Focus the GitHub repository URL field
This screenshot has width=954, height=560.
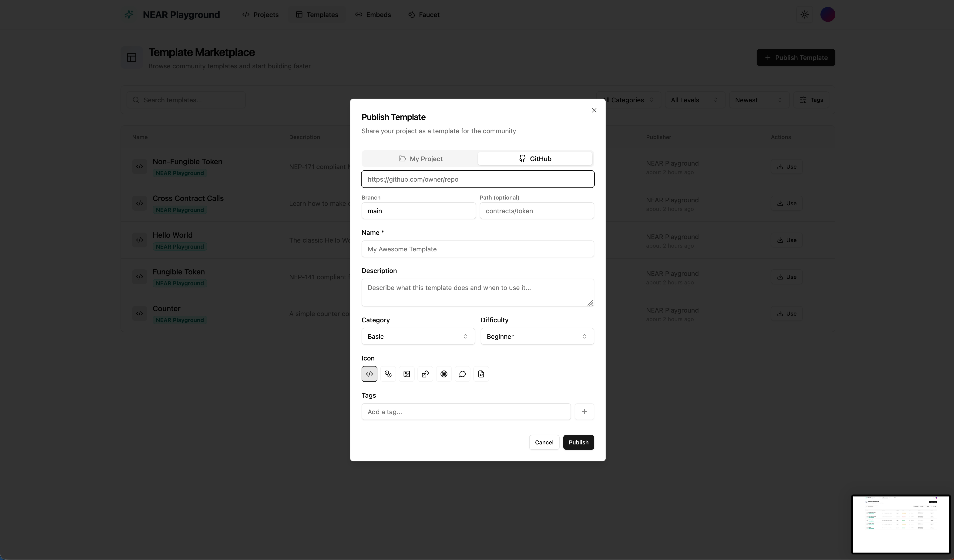pyautogui.click(x=478, y=179)
